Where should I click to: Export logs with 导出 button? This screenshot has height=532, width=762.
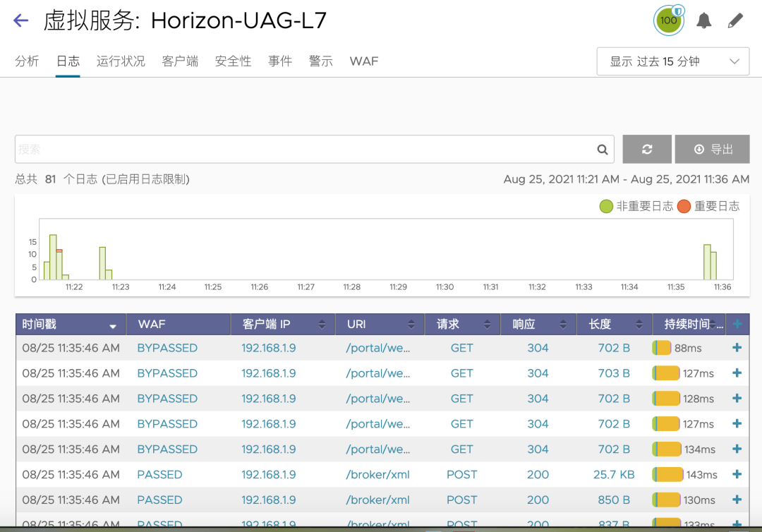point(713,149)
